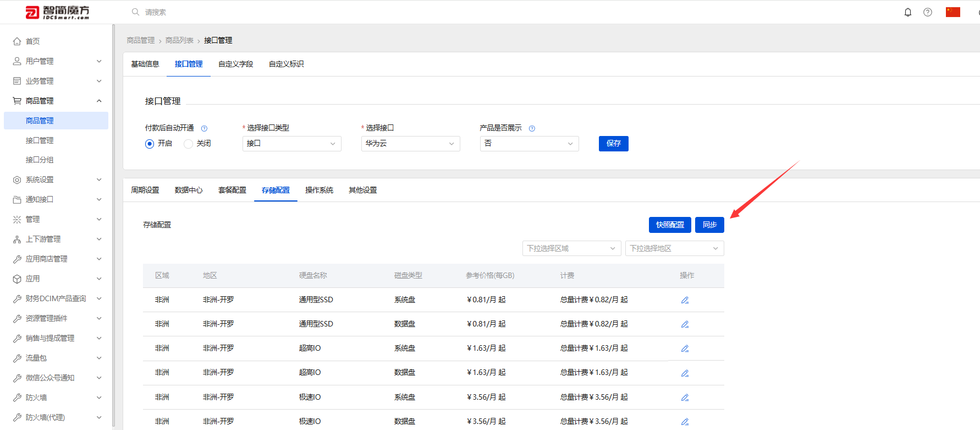Edit the 通用型SSD 数据盘 row
This screenshot has height=430, width=980.
[685, 324]
